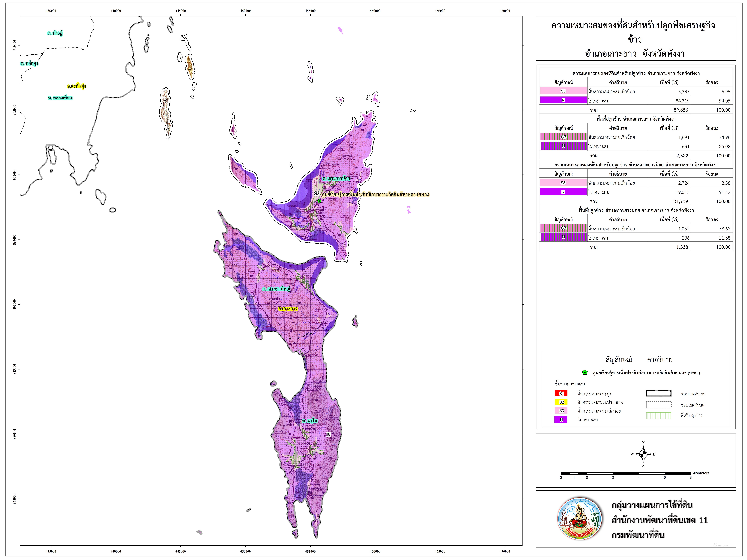The width and height of the screenshot is (747, 560).
Task: Click the purple N swatch in legend
Action: tap(561, 420)
